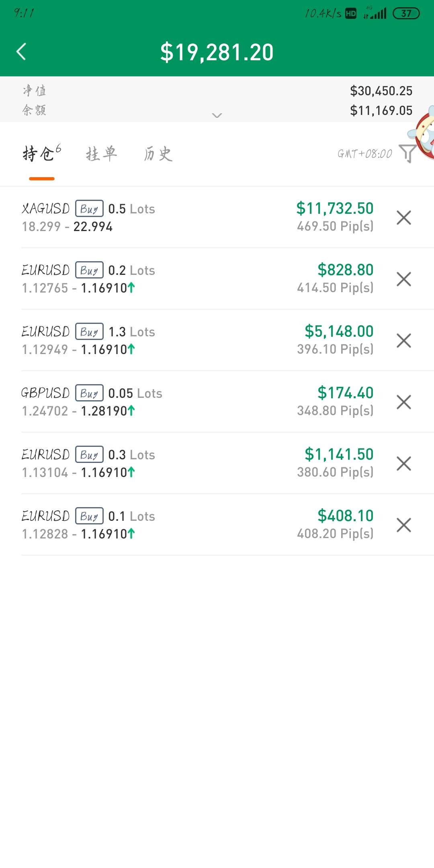
Task: Open the filter funnel icon
Action: click(407, 154)
